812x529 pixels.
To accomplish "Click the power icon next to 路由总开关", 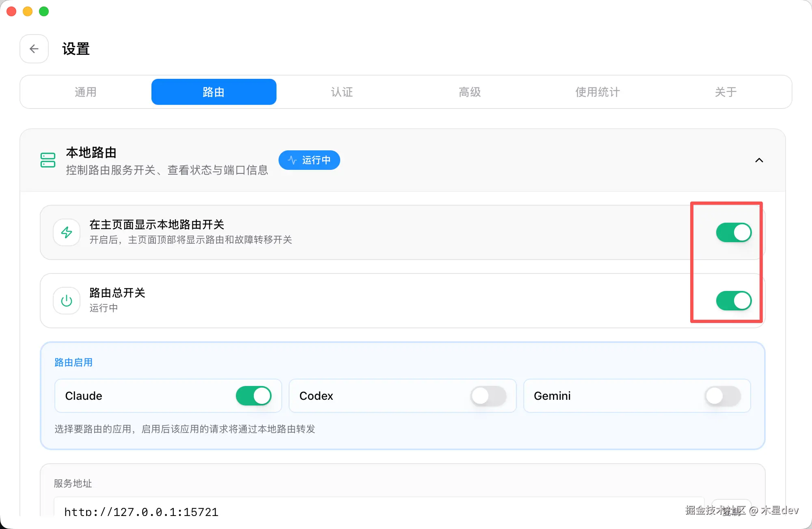I will [67, 301].
